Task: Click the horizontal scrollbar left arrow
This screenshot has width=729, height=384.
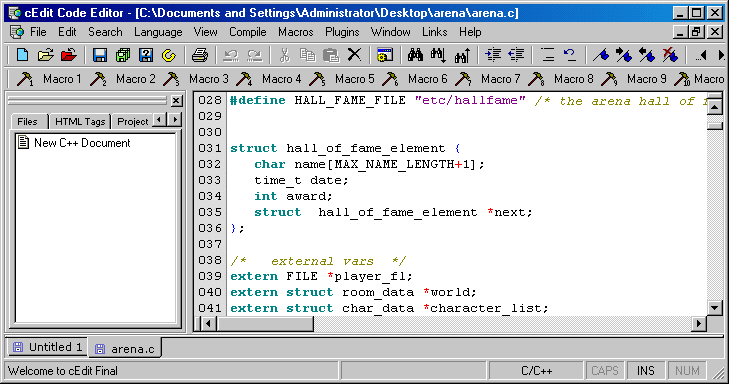Action: tap(208, 323)
